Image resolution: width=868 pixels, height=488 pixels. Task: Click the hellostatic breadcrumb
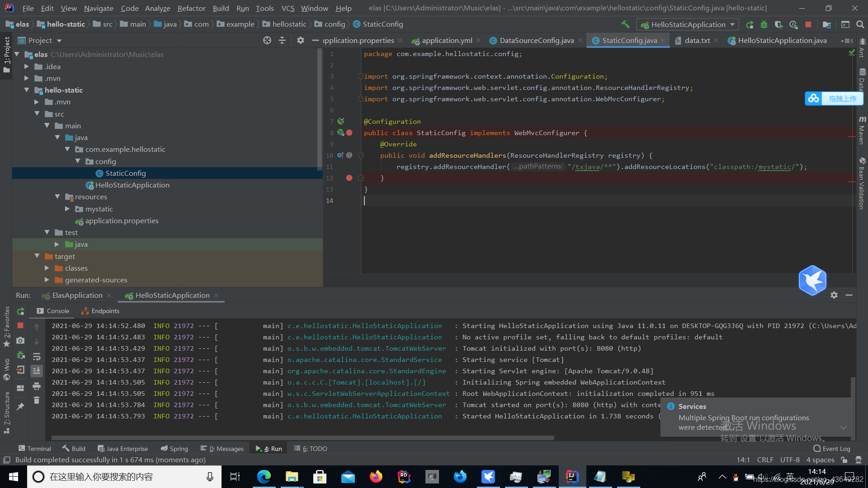(x=285, y=24)
